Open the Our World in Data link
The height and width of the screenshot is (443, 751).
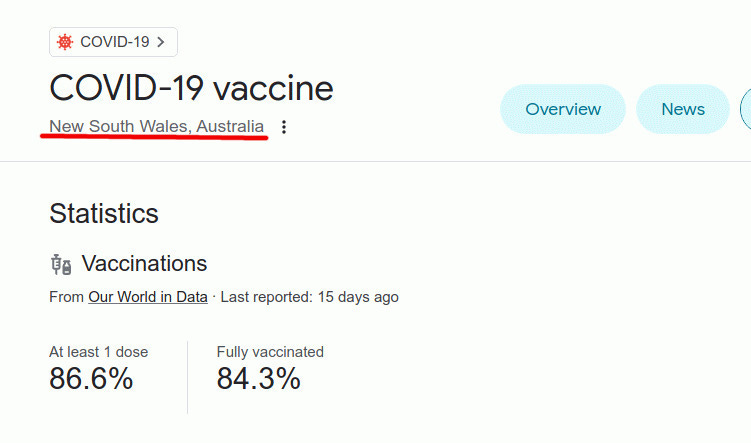[148, 297]
